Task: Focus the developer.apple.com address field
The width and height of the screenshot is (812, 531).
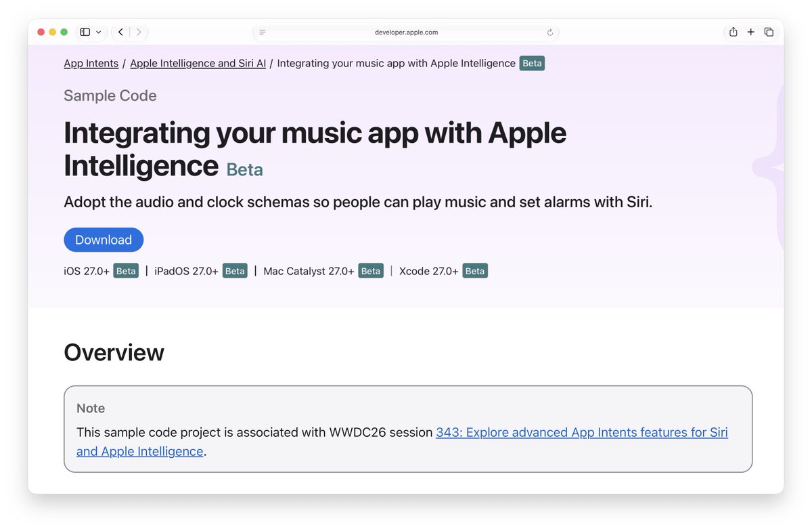Action: tap(406, 32)
